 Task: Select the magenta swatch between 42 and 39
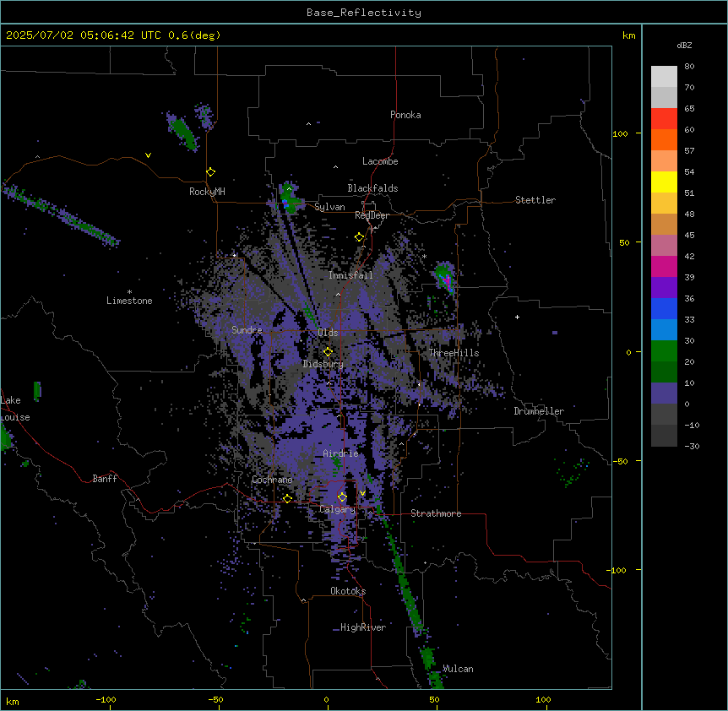[664, 266]
